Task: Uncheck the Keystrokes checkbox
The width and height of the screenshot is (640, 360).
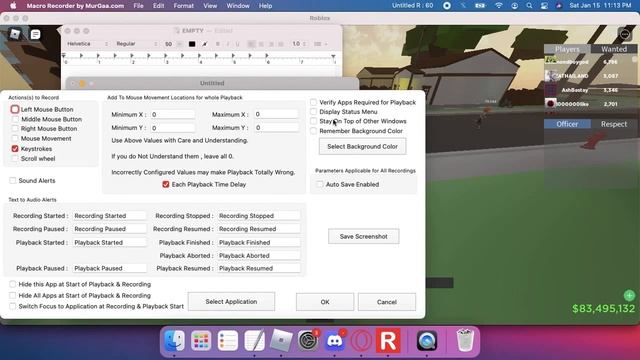Action: 15,149
